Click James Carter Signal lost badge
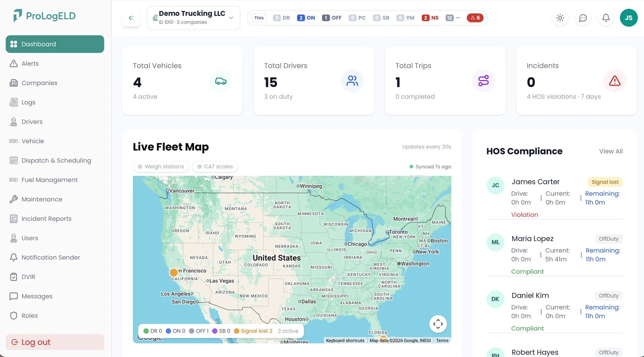This screenshot has height=357, width=644. tap(605, 182)
